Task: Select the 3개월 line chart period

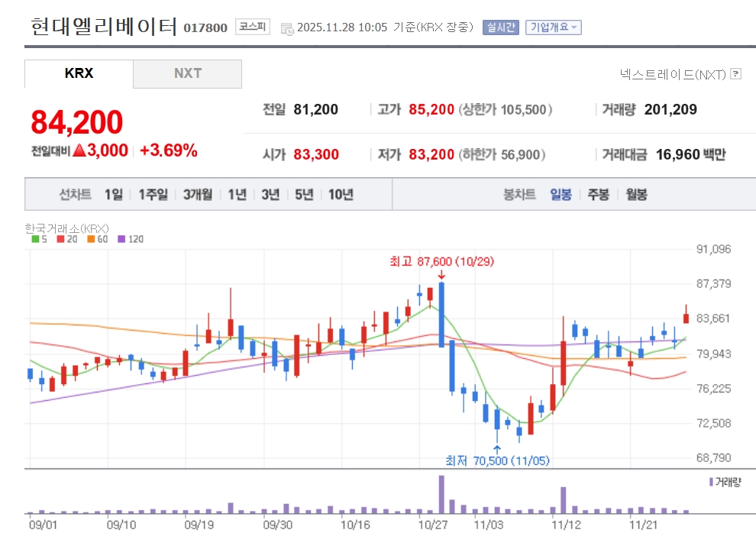Action: coord(198,195)
